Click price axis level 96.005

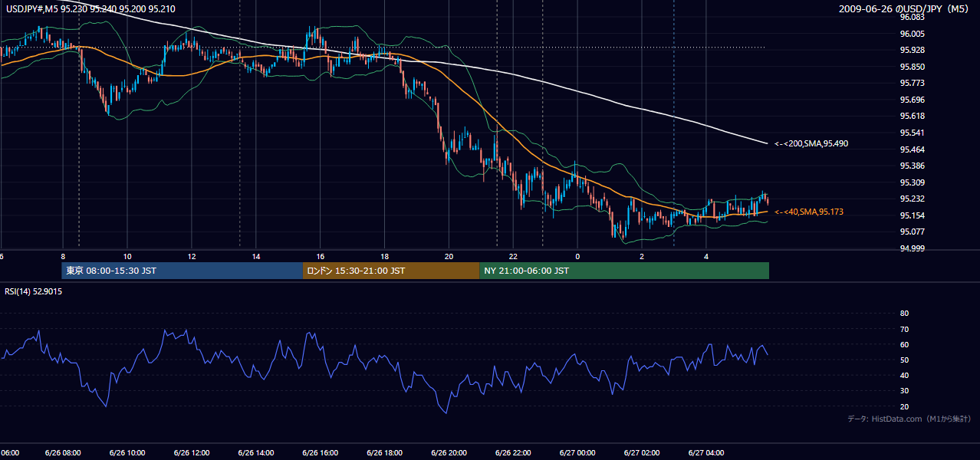tap(913, 34)
